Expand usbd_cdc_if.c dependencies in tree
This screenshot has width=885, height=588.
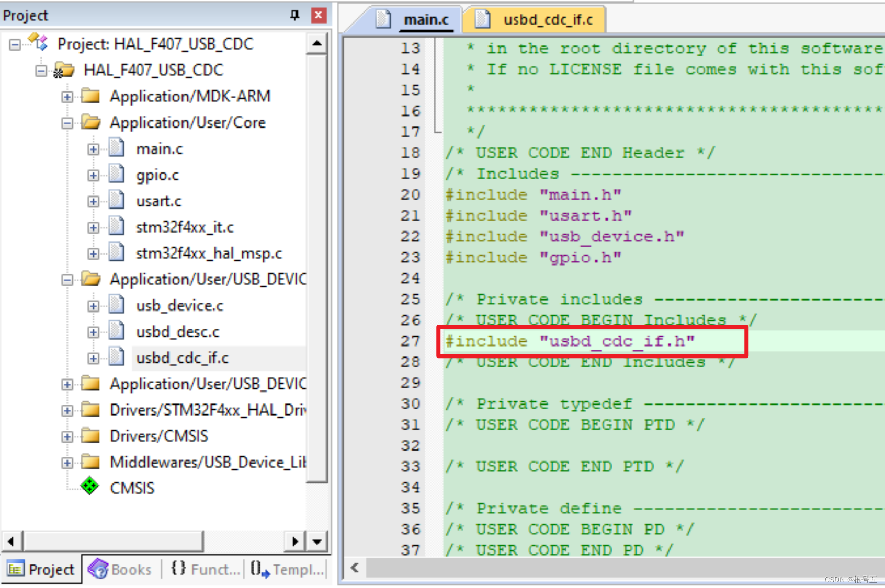tap(93, 358)
